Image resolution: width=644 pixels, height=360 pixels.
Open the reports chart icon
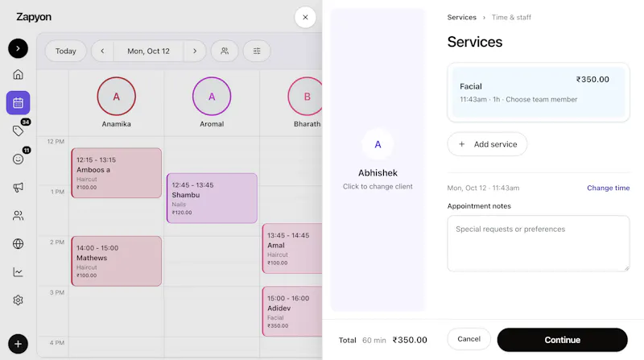pos(18,272)
